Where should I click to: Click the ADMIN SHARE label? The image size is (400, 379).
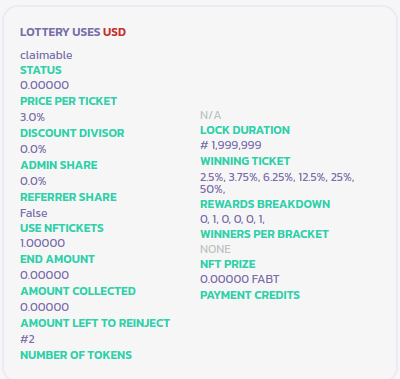[59, 165]
